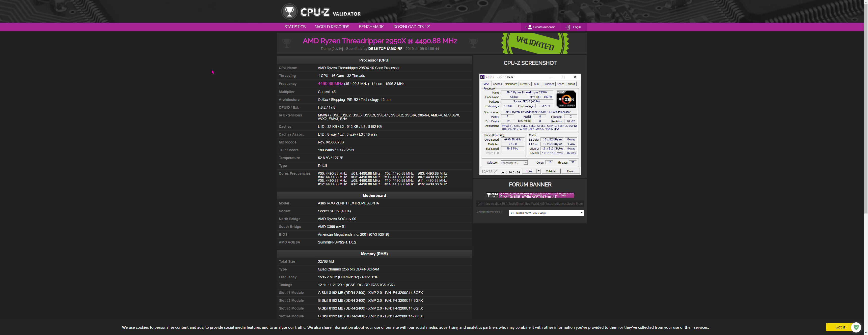Open DOWNLOAD CPU-Z page
The width and height of the screenshot is (868, 335).
point(411,27)
